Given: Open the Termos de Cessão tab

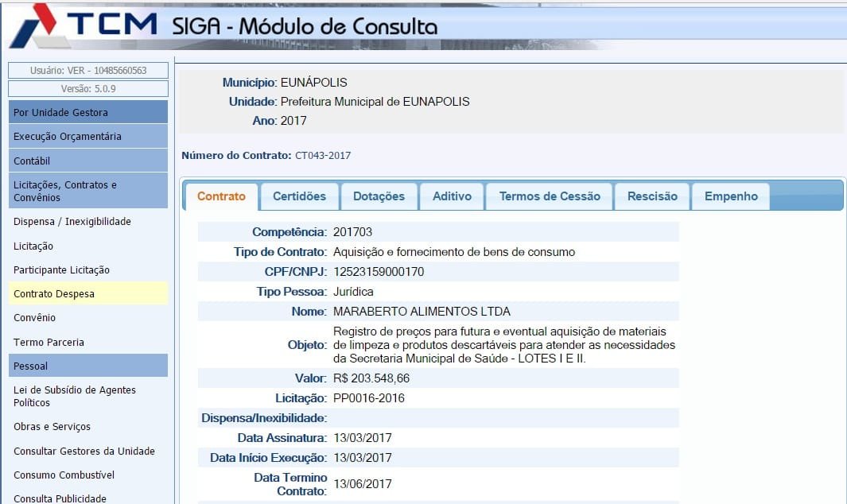Looking at the screenshot, I should [x=550, y=196].
